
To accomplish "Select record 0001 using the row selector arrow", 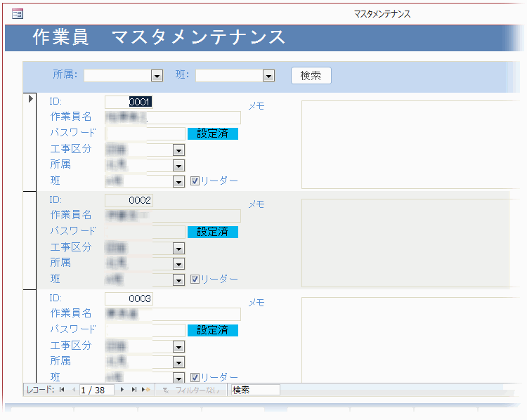I will tap(30, 99).
